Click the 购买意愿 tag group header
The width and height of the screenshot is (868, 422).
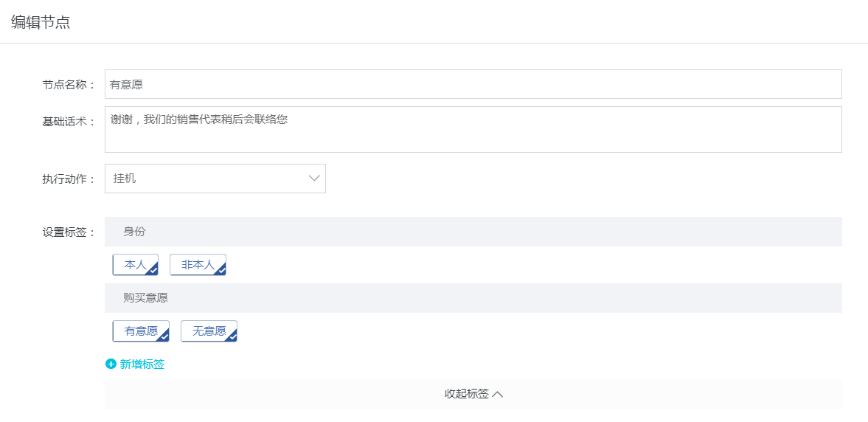(473, 298)
